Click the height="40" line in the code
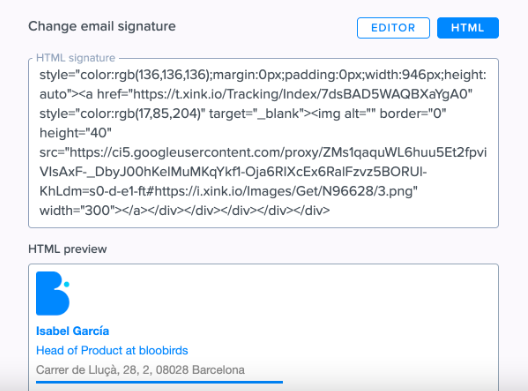The width and height of the screenshot is (528, 391). coord(75,133)
